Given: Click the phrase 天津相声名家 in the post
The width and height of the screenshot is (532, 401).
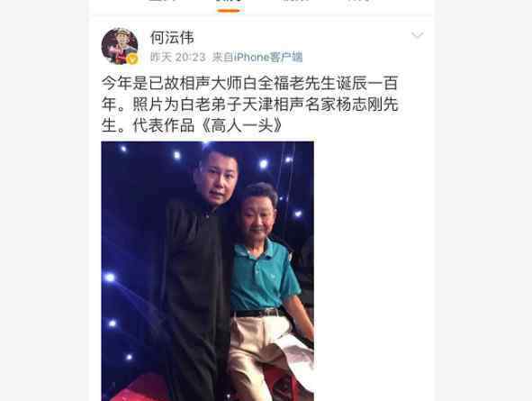Looking at the screenshot, I should (288, 105).
